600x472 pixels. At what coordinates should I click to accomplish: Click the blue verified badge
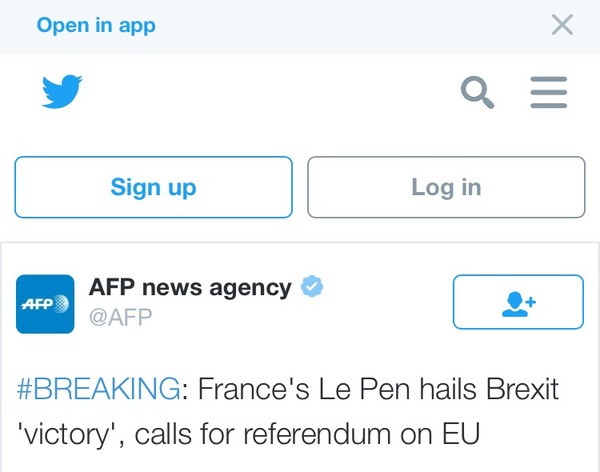tap(313, 288)
